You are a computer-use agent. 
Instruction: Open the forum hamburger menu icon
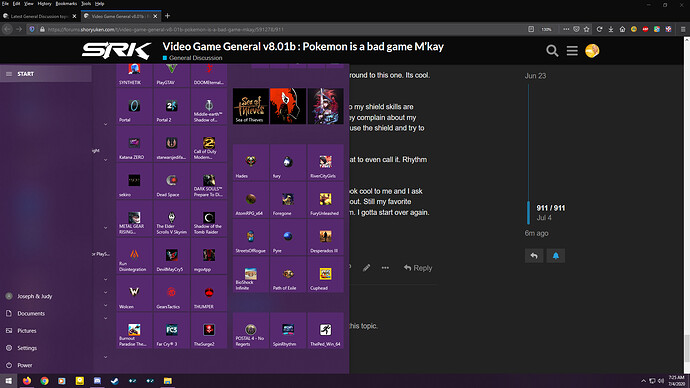[572, 51]
